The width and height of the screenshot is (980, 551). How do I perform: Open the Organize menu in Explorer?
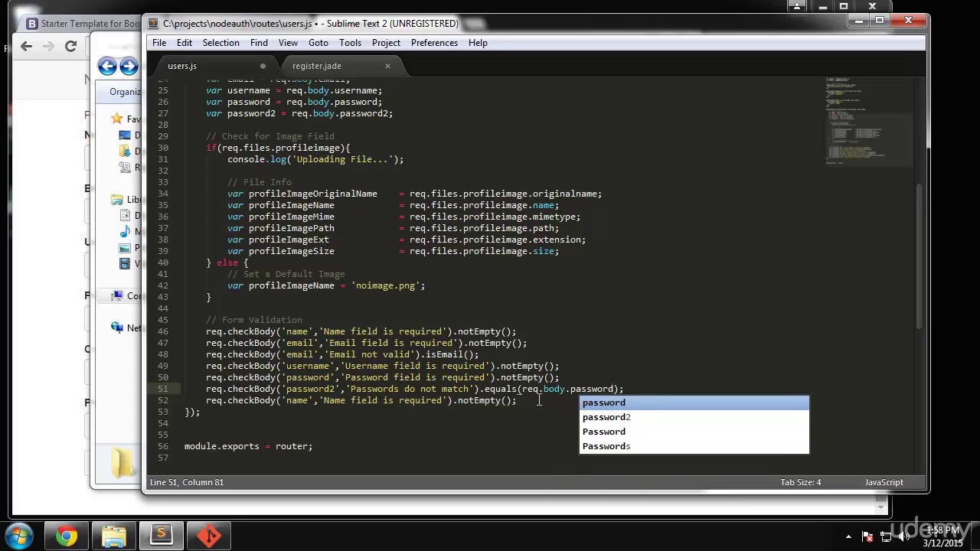coord(125,92)
